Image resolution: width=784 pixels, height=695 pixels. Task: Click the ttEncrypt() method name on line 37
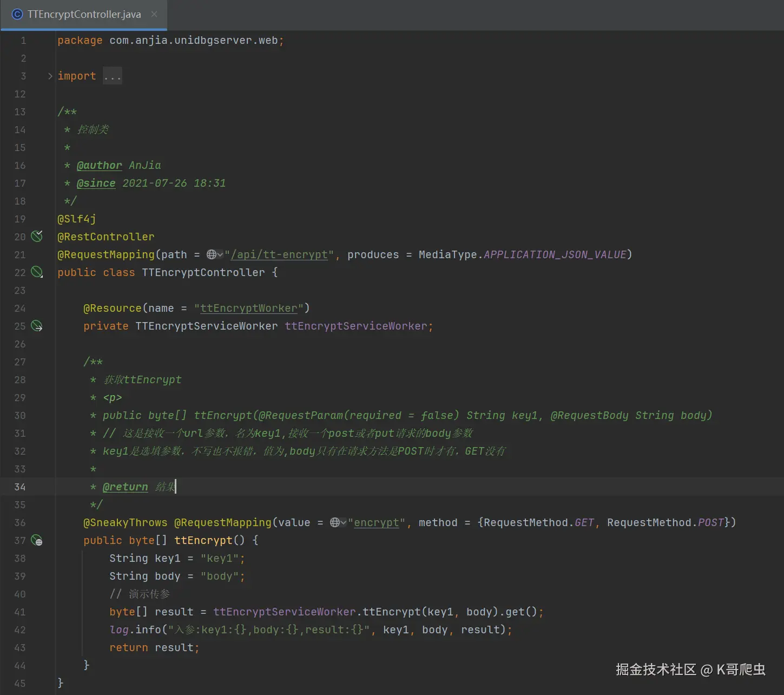(203, 540)
